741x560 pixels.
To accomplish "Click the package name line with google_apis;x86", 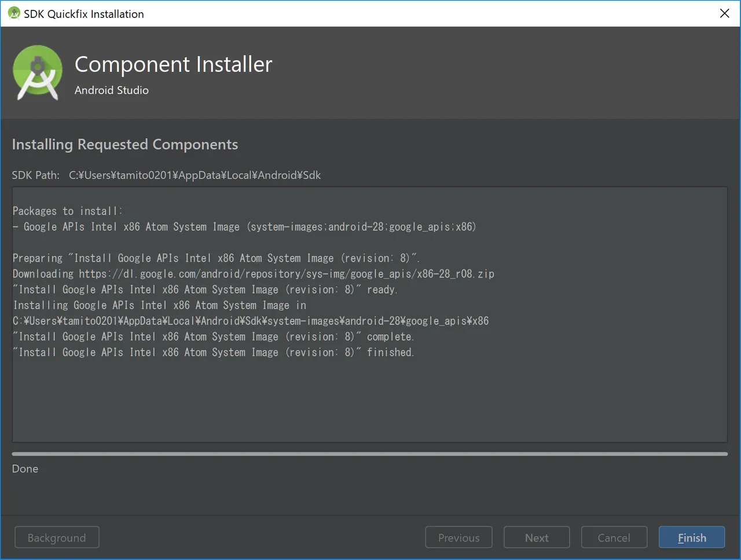I will point(244,226).
